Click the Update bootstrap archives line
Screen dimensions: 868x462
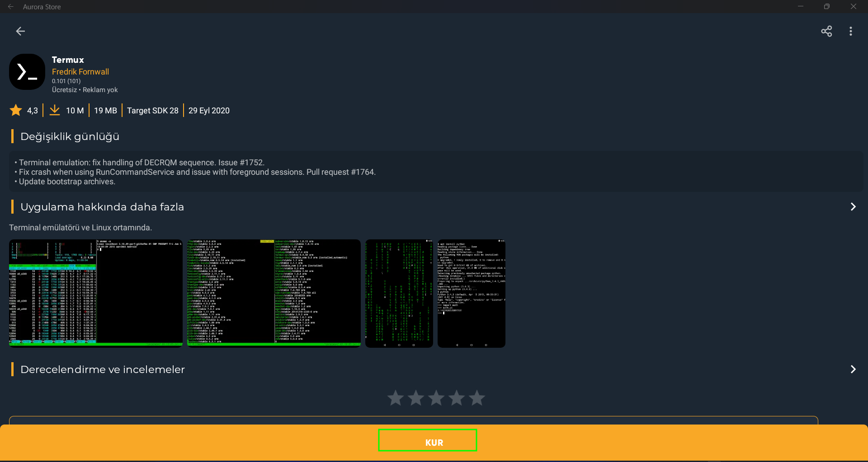[65, 182]
